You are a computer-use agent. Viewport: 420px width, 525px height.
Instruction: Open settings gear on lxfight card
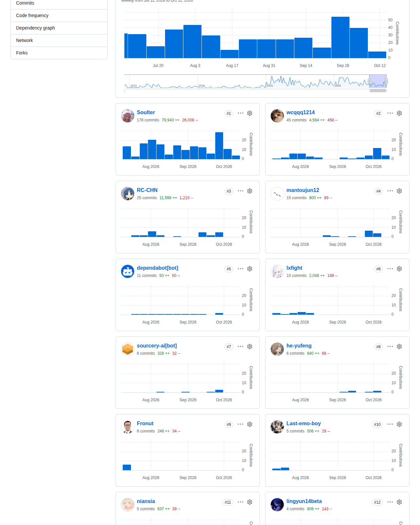click(399, 269)
